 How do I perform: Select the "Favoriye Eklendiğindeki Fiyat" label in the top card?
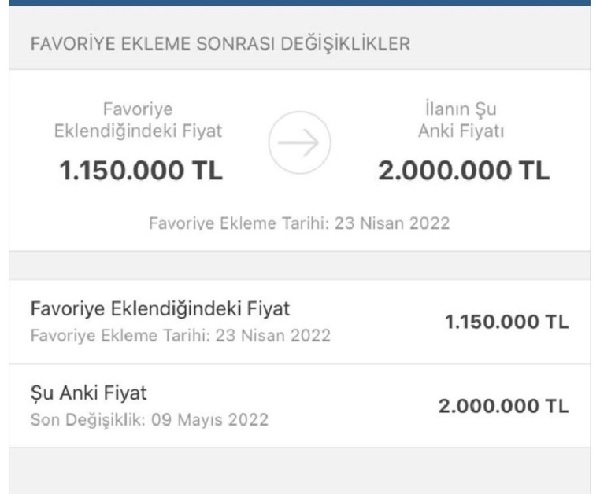click(138, 118)
